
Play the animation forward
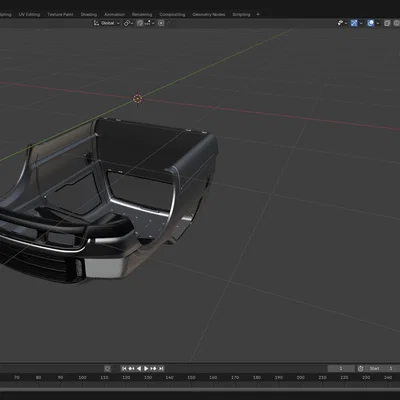(146, 368)
